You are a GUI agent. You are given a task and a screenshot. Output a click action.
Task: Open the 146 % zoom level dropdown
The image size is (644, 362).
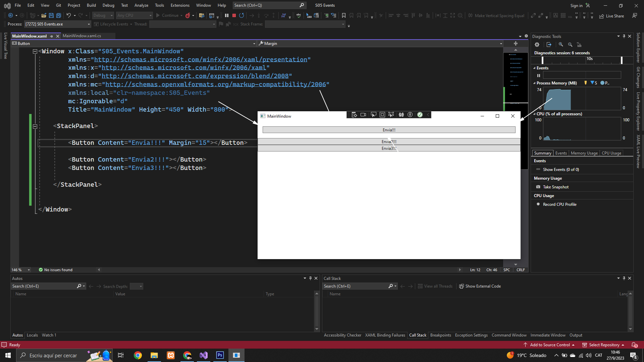pos(29,270)
